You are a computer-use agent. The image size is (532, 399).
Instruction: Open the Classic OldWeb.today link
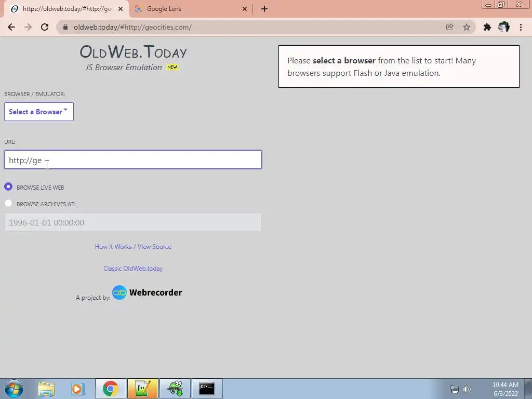coord(133,269)
